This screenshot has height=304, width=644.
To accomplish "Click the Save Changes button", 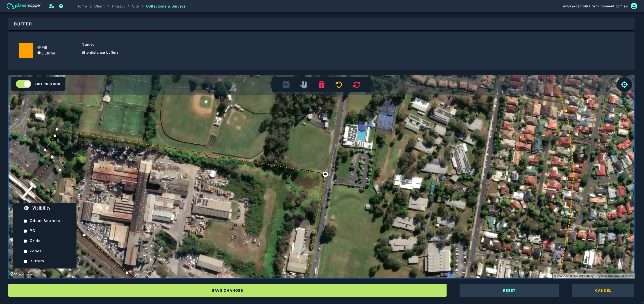I will pos(228,290).
